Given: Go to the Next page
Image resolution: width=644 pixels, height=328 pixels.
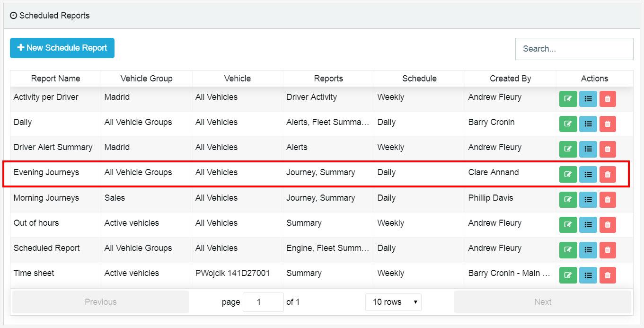Looking at the screenshot, I should pos(543,302).
